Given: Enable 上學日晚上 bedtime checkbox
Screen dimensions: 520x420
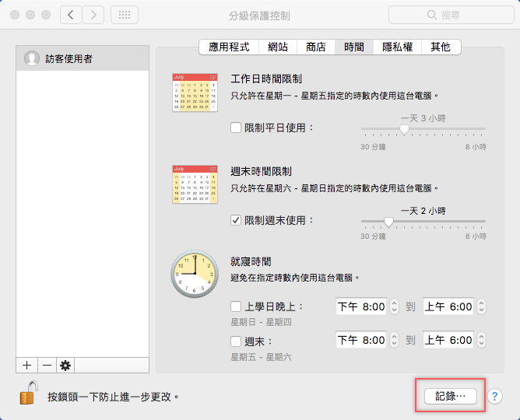Looking at the screenshot, I should click(x=236, y=306).
